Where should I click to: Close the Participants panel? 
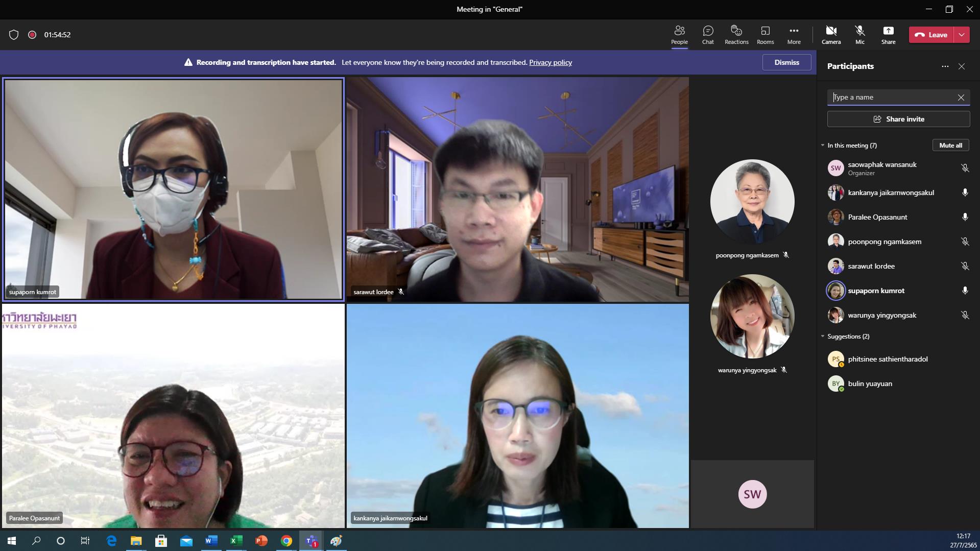[962, 66]
